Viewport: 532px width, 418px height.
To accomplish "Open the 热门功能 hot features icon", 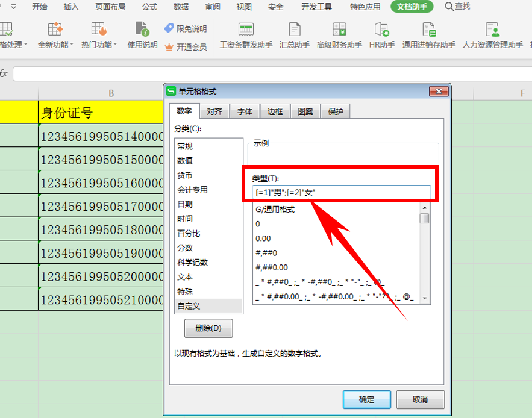I will click(x=99, y=29).
